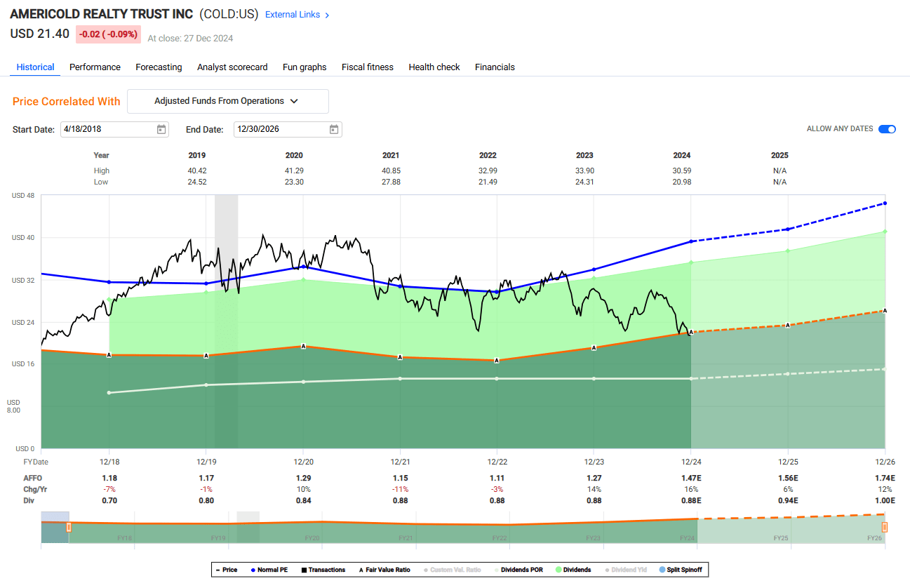Switch to the Health check tab

coord(434,67)
